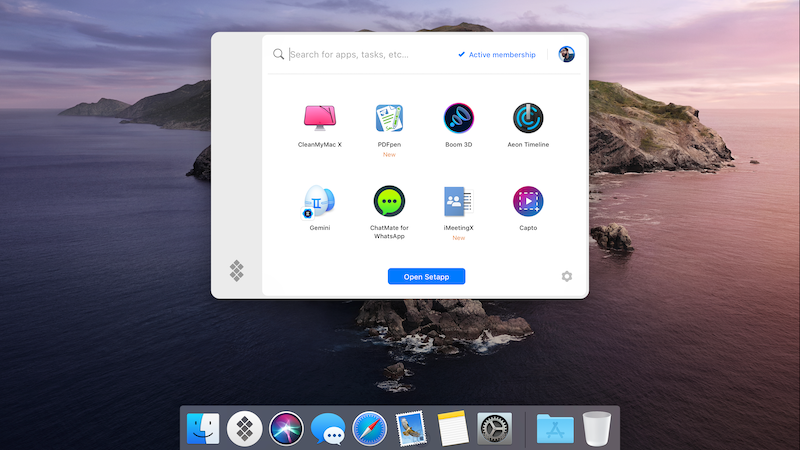This screenshot has width=800, height=450.
Task: Open the Gemini app icon
Action: 319,202
